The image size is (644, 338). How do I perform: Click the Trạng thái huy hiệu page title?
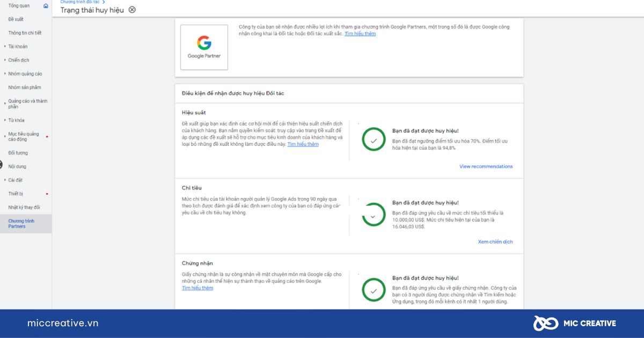point(92,10)
